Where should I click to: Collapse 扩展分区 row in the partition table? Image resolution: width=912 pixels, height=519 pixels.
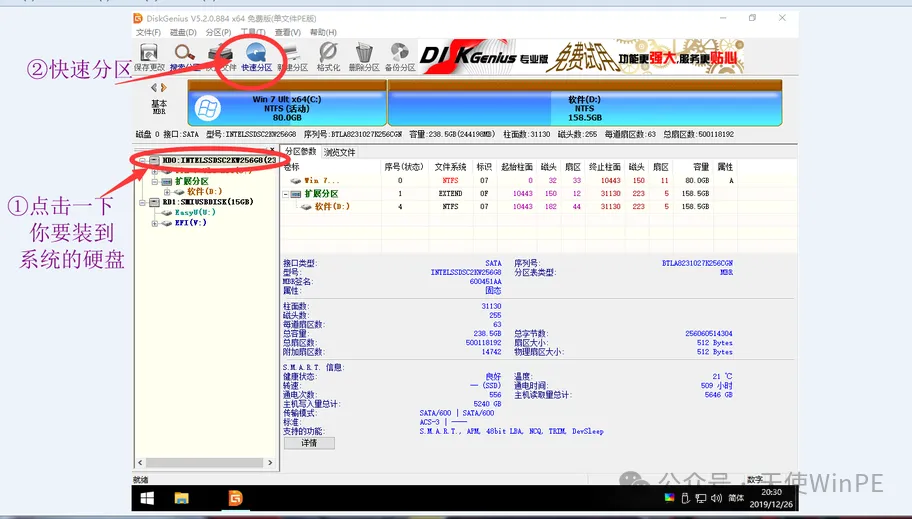click(x=287, y=194)
